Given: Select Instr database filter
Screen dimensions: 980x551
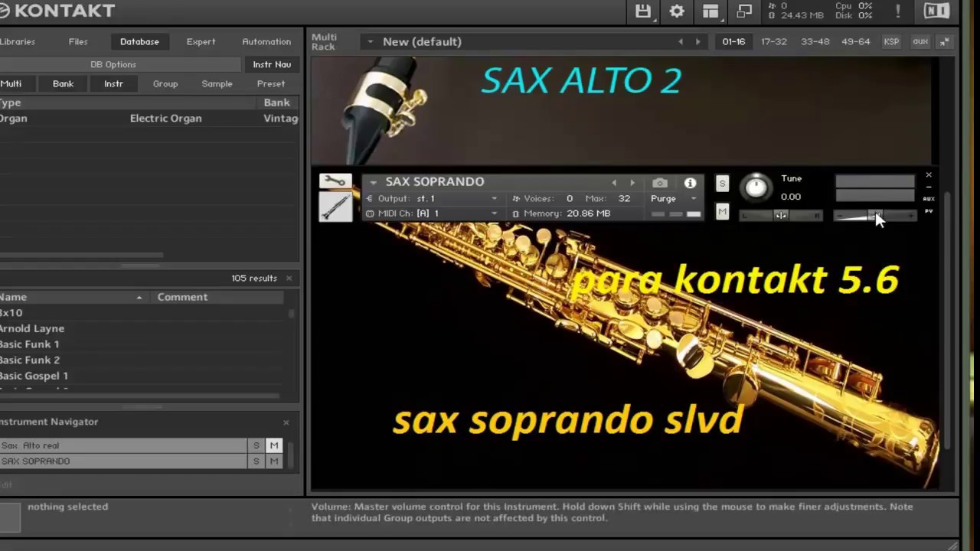Looking at the screenshot, I should (x=113, y=83).
